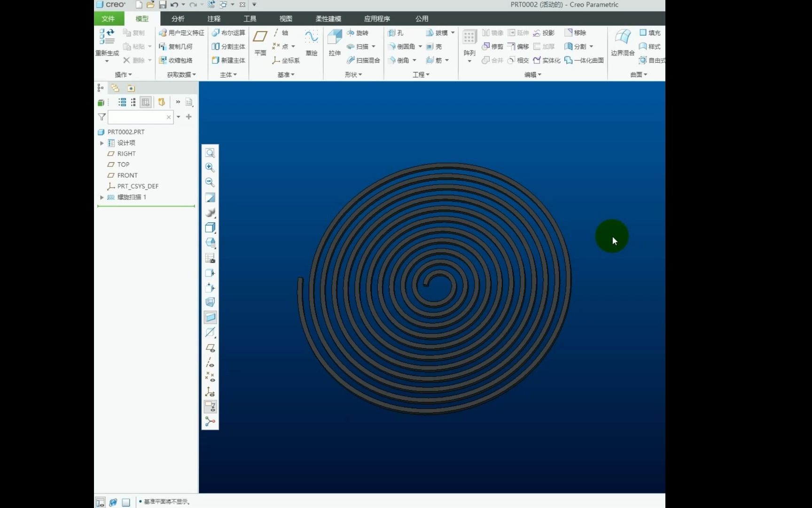
Task: Click the 布尔运算 button
Action: tap(228, 33)
